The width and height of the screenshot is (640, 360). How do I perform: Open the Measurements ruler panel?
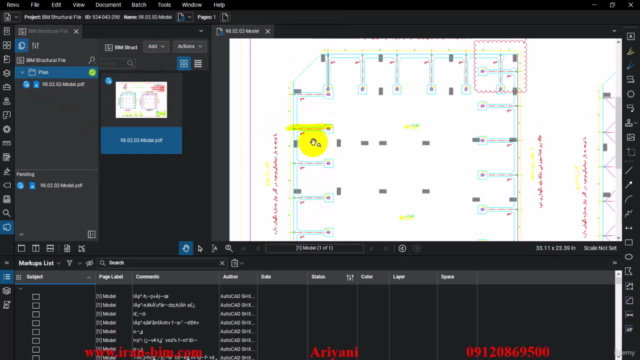[7, 143]
